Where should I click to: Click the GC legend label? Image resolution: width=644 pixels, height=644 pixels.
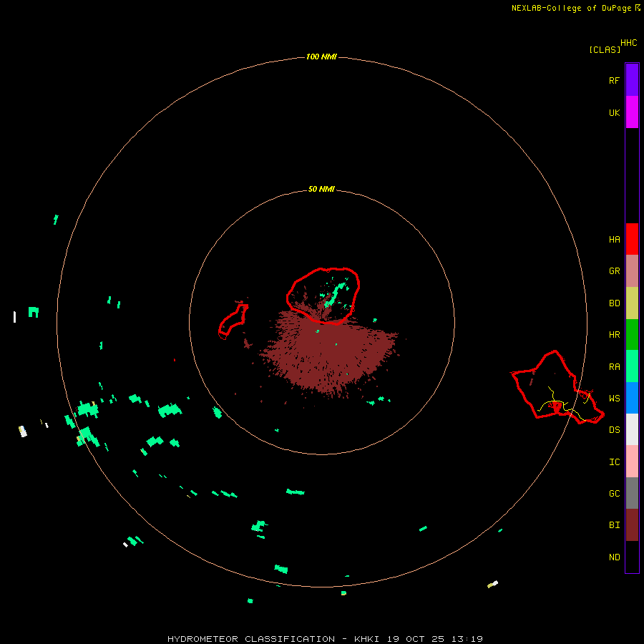614,494
